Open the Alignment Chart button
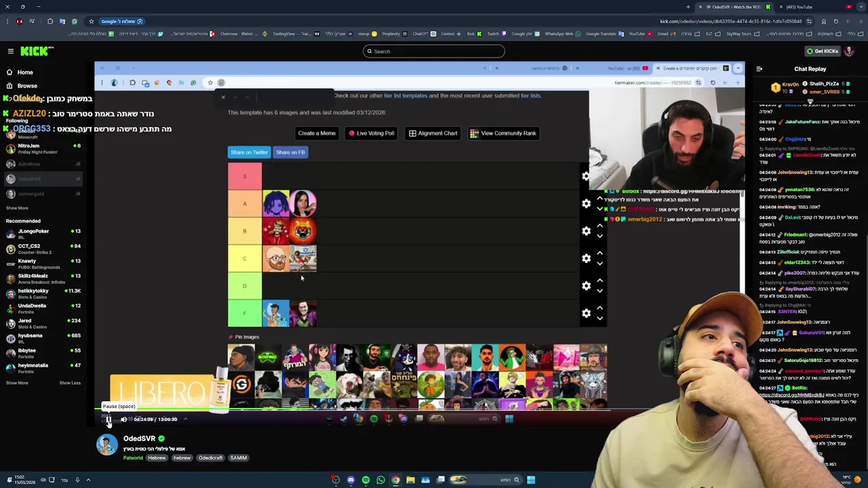Image resolution: width=868 pixels, height=488 pixels. click(433, 134)
